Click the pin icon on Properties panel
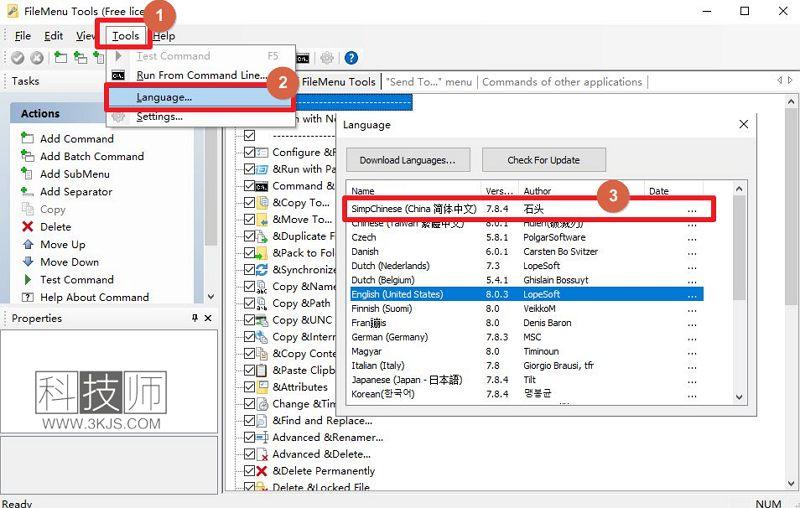The image size is (800, 508). pyautogui.click(x=195, y=318)
